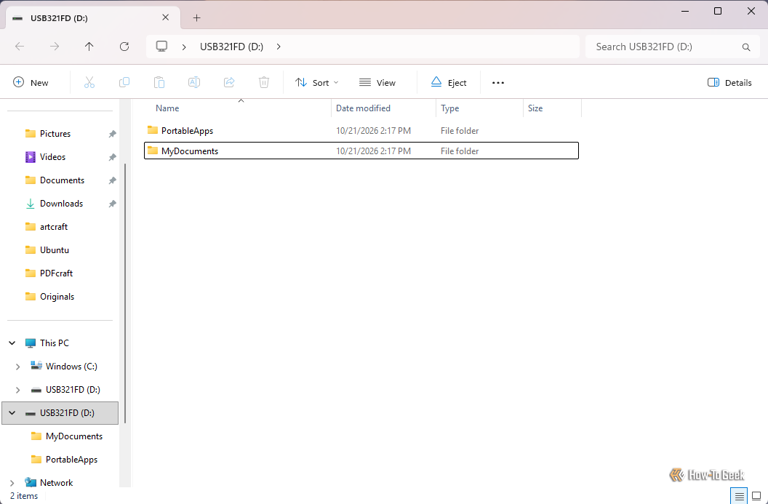Refresh the current folder view
Viewport: 768px width, 504px height.
click(124, 47)
